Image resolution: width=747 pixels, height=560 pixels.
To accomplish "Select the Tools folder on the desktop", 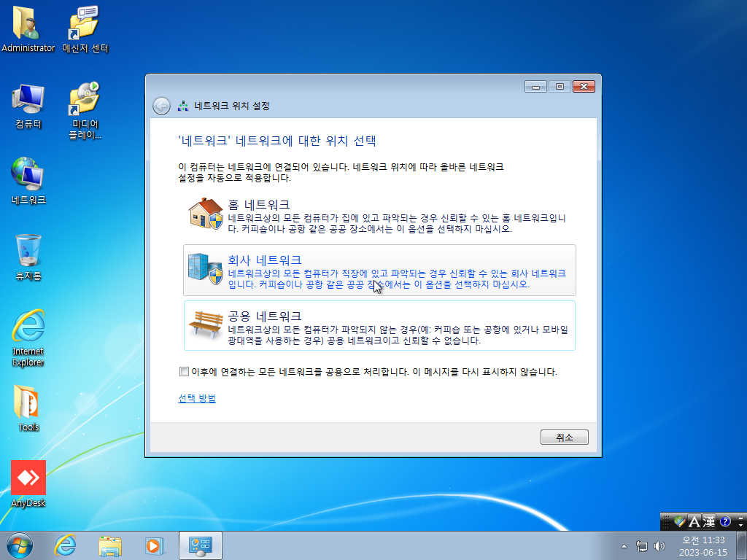I will (28, 408).
